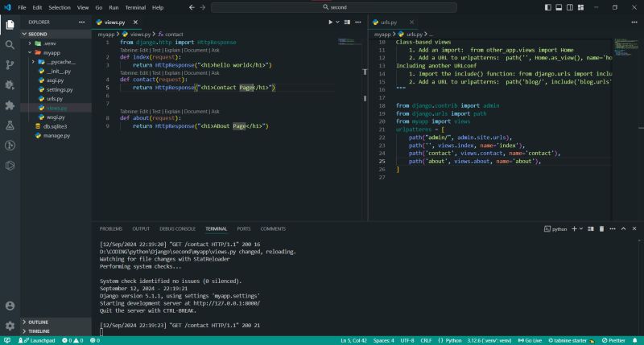
Task: Open the Source Control view
Action: pyautogui.click(x=10, y=65)
